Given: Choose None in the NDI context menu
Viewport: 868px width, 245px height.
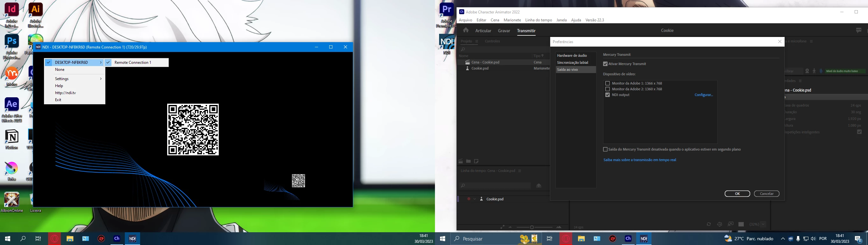Looking at the screenshot, I should pyautogui.click(x=74, y=70).
